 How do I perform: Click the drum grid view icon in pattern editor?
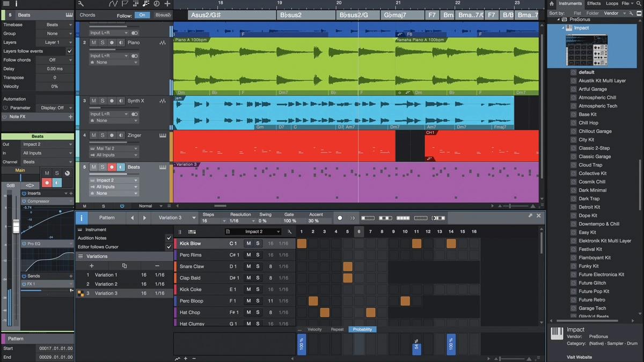[x=192, y=232]
